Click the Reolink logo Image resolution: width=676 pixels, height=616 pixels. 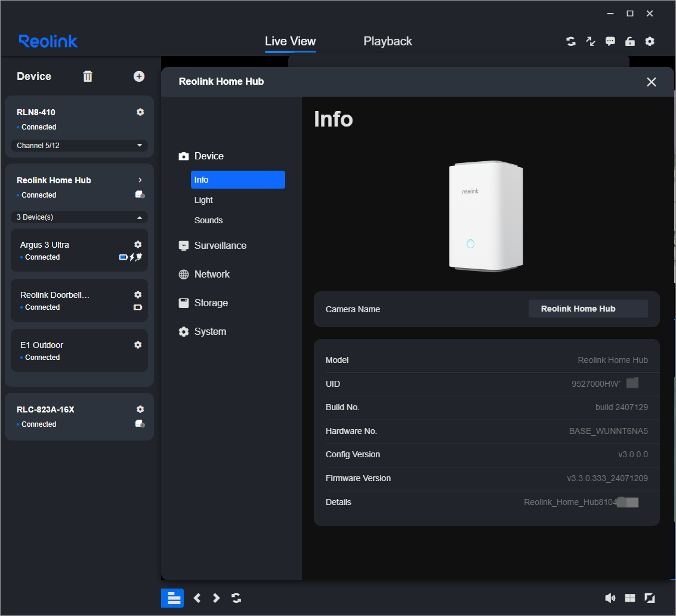48,41
